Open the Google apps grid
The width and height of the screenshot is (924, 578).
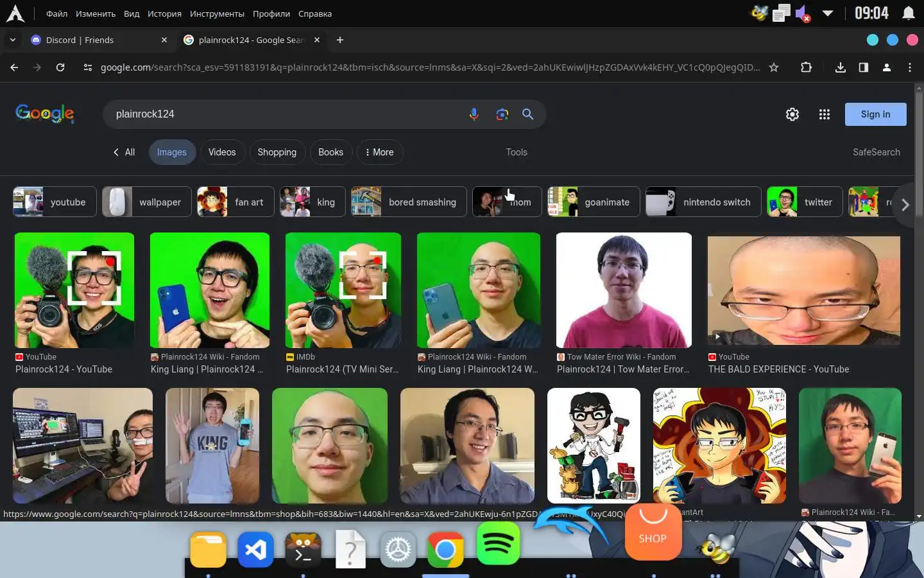pos(825,114)
